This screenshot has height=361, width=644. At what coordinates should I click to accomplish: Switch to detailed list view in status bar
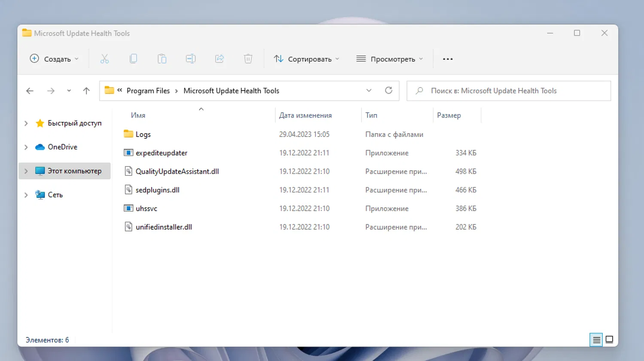point(596,340)
